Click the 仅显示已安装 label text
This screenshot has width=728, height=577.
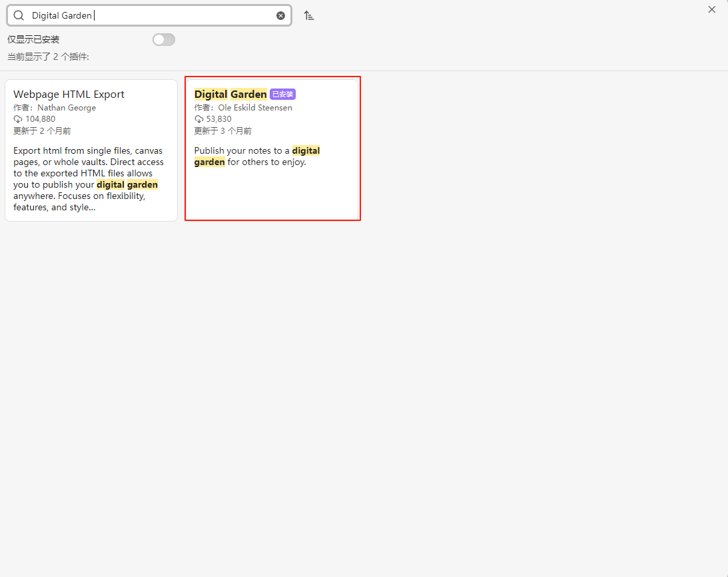coord(33,40)
